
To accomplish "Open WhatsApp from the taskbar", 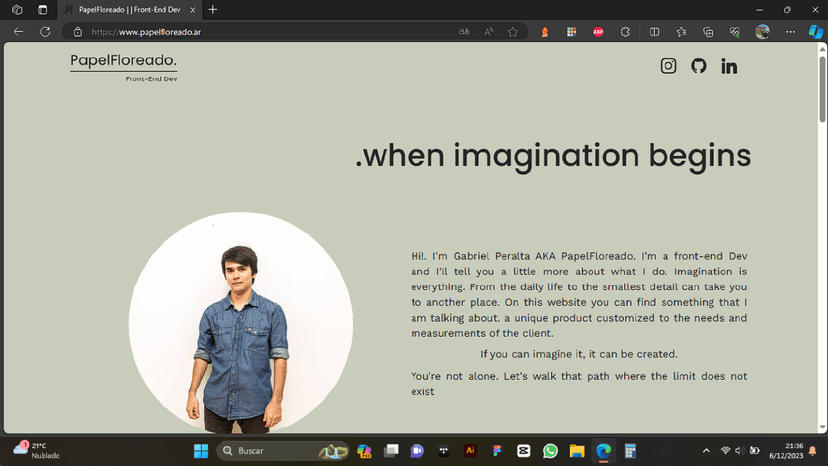I will pos(550,451).
